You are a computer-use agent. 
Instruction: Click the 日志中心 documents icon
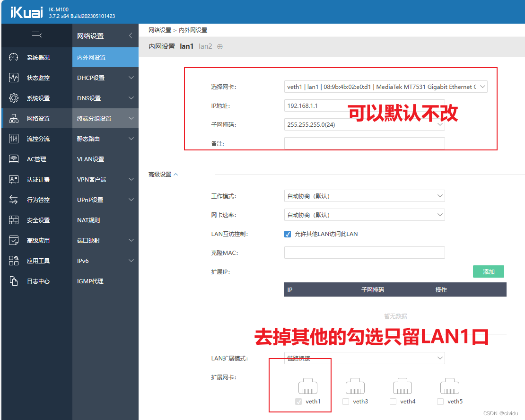pos(13,281)
